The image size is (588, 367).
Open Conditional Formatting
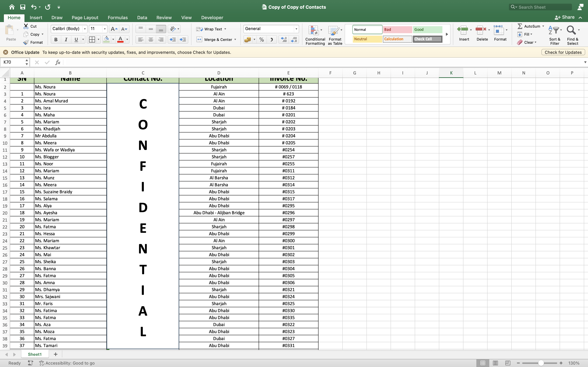tap(315, 35)
